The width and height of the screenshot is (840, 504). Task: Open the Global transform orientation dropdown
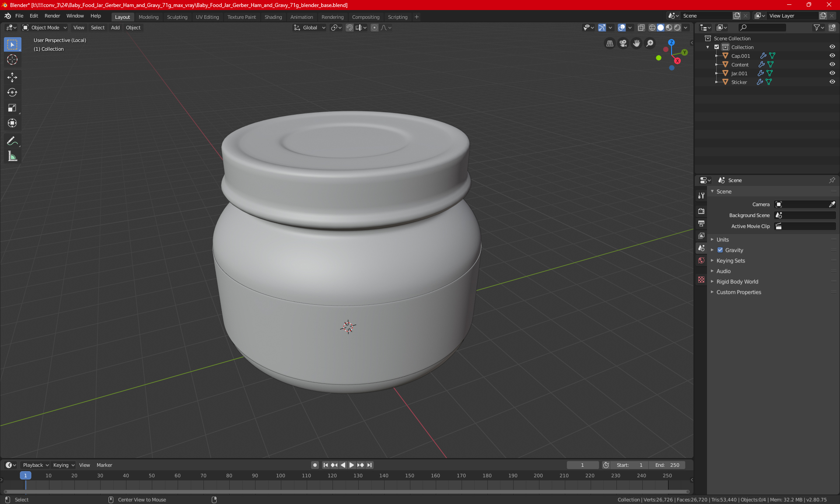pos(310,28)
